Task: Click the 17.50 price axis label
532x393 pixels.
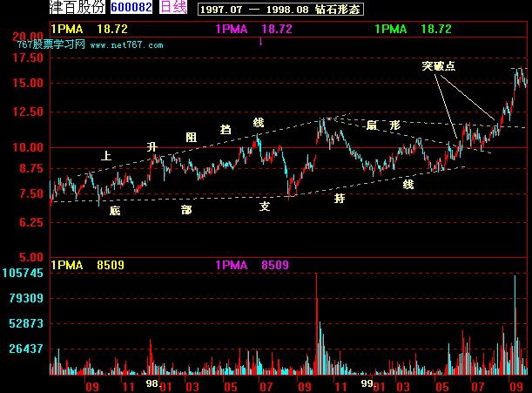Action: (28, 58)
